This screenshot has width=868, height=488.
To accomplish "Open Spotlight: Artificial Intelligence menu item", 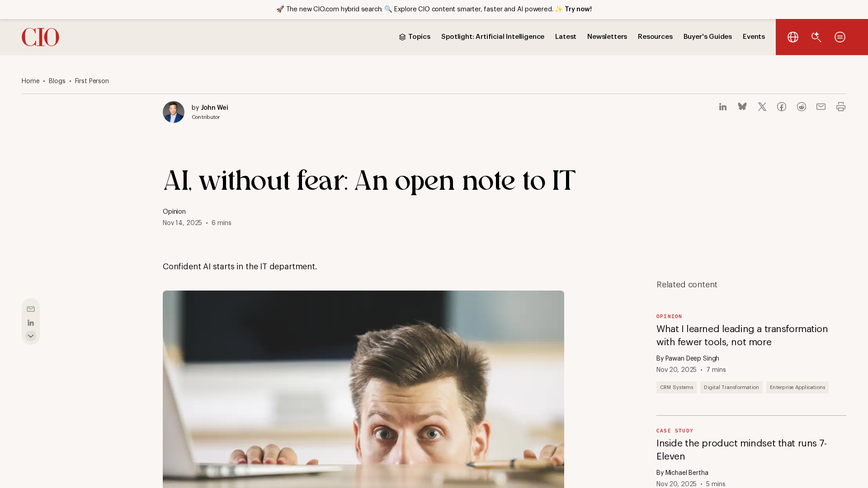I will point(493,37).
